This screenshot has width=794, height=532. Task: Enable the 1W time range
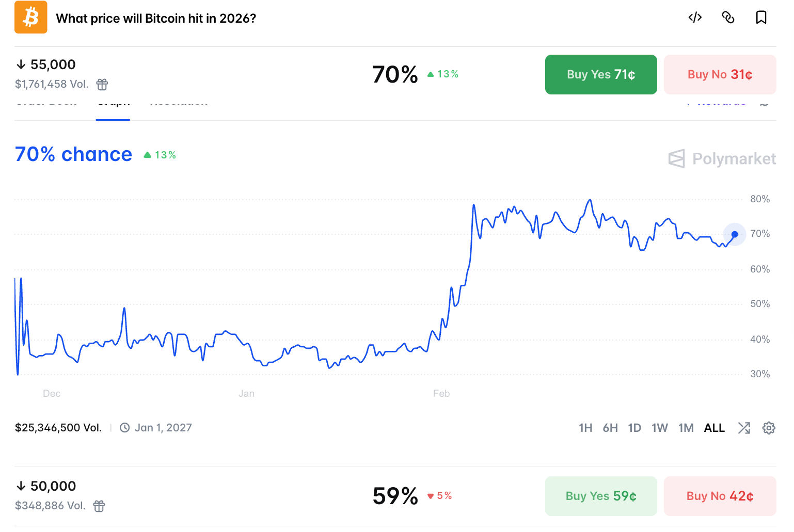point(660,428)
